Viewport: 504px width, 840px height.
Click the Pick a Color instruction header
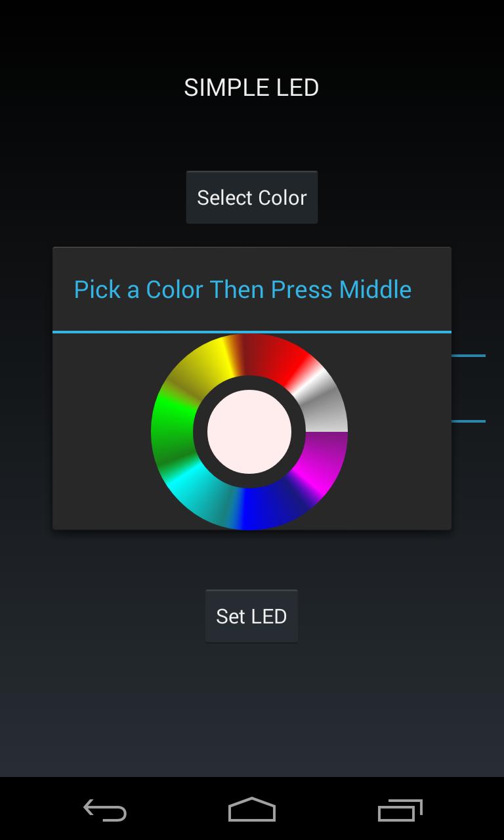click(x=243, y=289)
